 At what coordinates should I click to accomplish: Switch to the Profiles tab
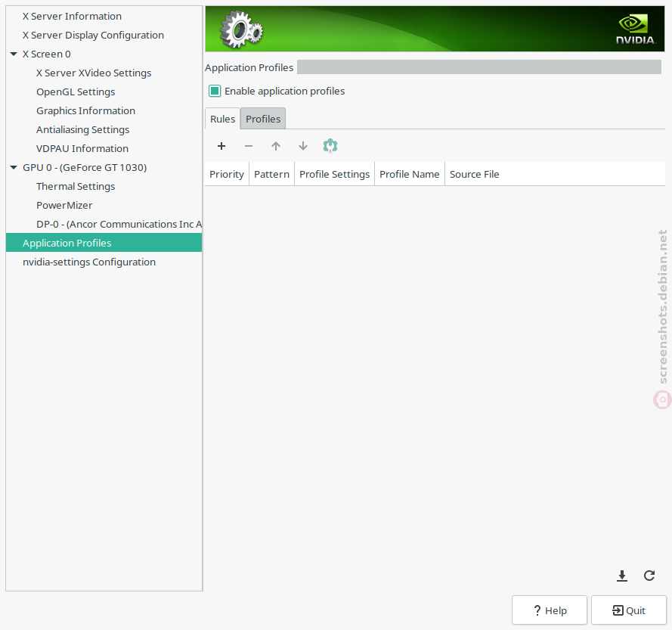point(263,119)
